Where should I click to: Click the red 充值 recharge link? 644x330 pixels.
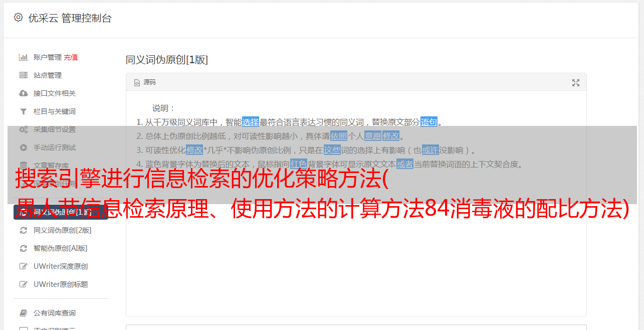71,57
